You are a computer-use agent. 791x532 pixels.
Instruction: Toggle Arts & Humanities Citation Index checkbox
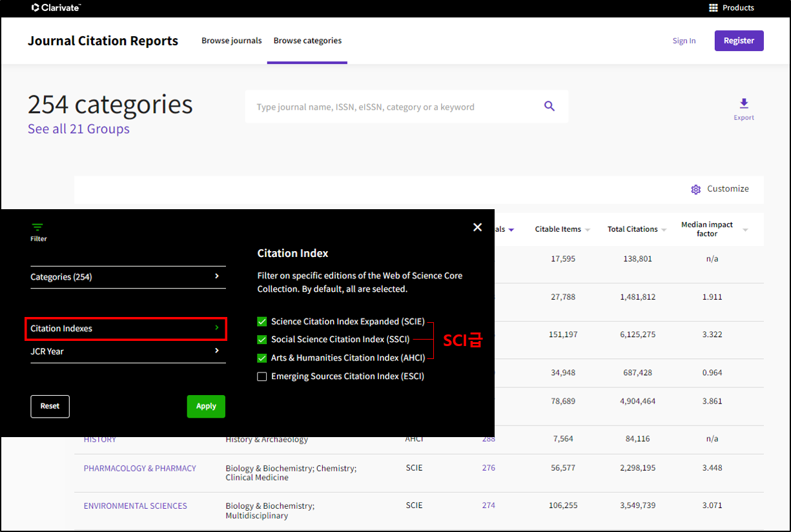coord(262,358)
